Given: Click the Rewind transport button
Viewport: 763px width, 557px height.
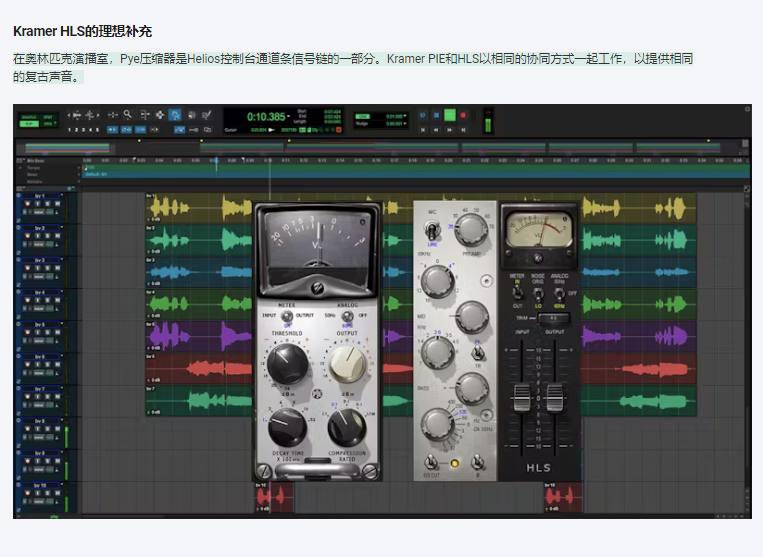Looking at the screenshot, I should (436, 130).
